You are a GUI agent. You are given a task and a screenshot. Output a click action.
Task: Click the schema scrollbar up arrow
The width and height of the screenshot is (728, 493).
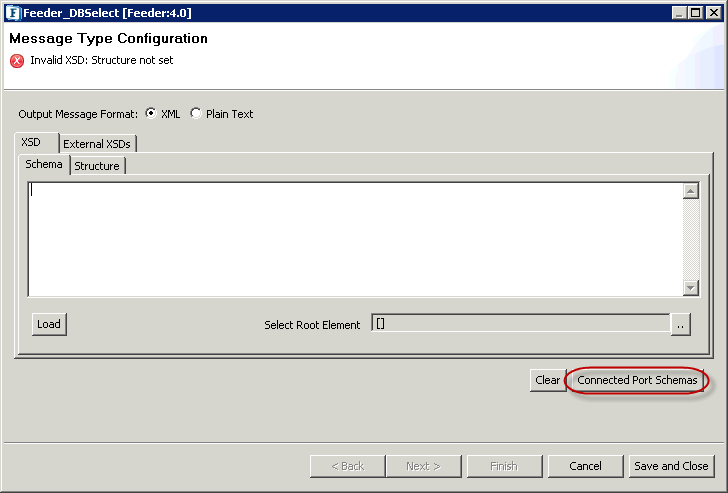click(x=691, y=191)
